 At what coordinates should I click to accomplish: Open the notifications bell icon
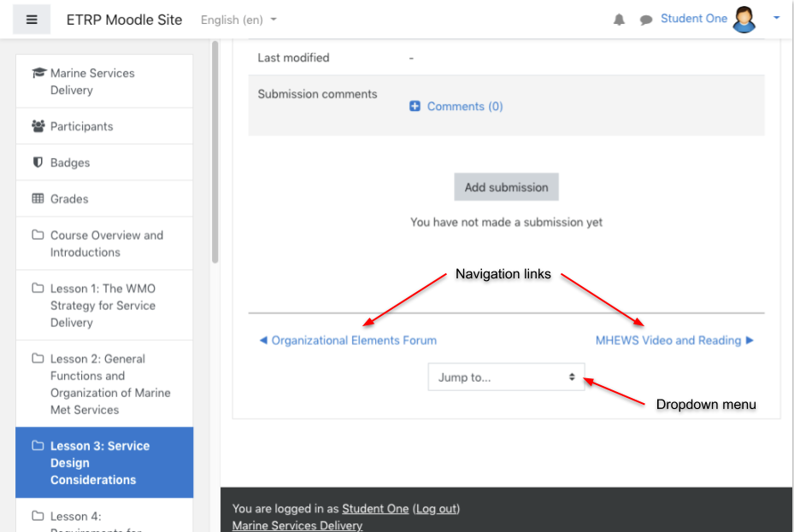click(619, 20)
